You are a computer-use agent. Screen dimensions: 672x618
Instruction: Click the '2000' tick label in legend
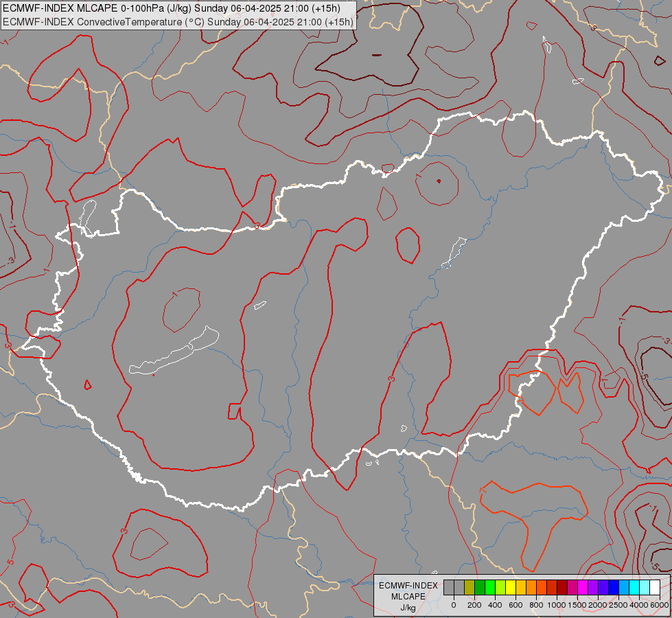coord(598,605)
